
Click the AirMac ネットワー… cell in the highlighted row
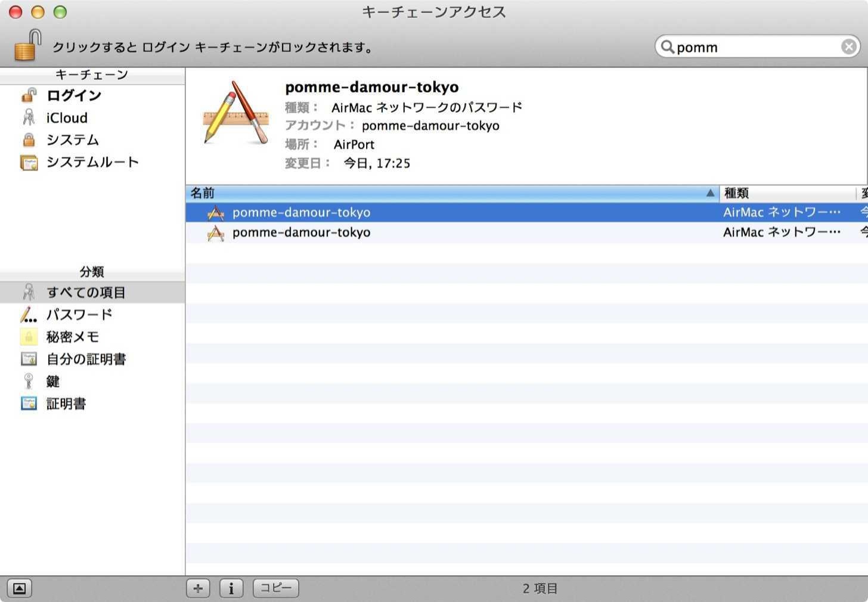782,212
